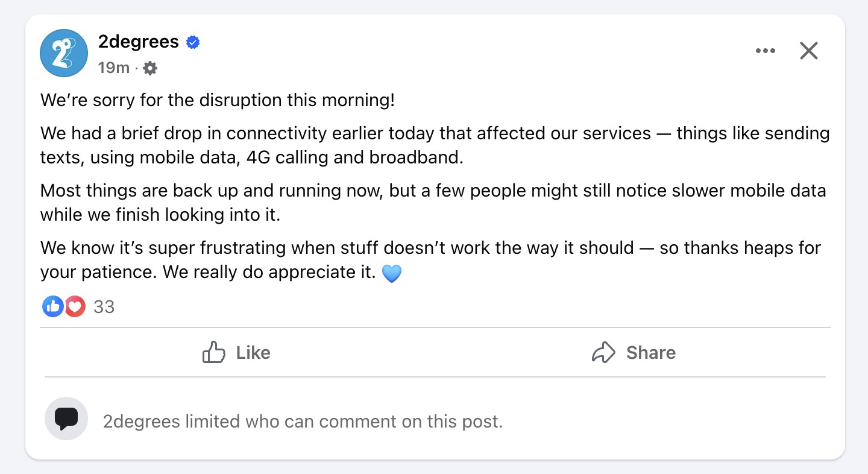The width and height of the screenshot is (868, 474).
Task: Open the 2degrees profile picture
Action: click(x=64, y=53)
